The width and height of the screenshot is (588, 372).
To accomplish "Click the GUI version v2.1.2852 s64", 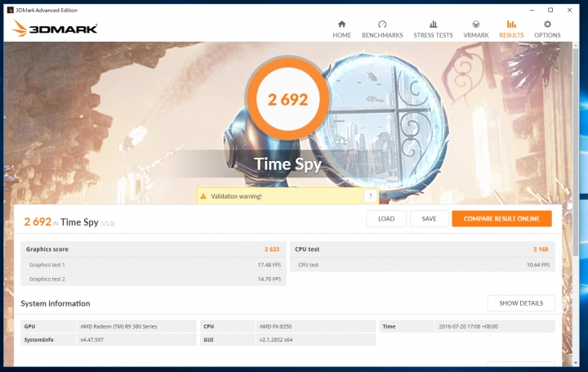I will (x=276, y=340).
